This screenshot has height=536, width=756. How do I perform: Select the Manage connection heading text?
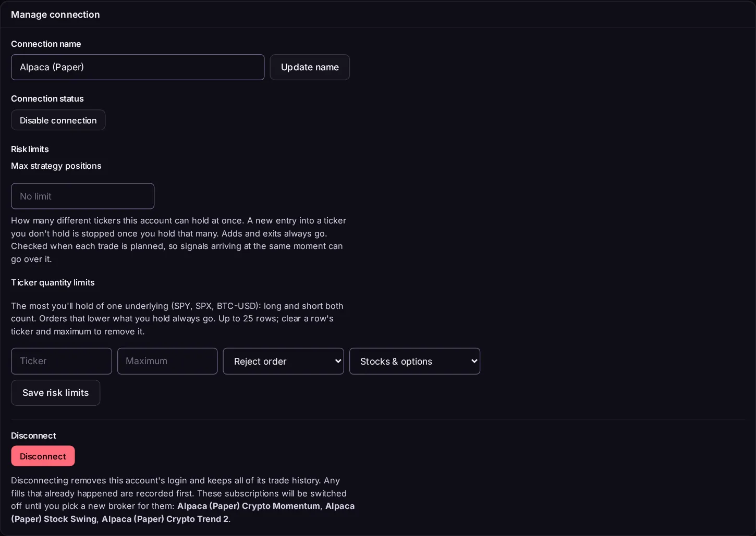click(x=55, y=15)
